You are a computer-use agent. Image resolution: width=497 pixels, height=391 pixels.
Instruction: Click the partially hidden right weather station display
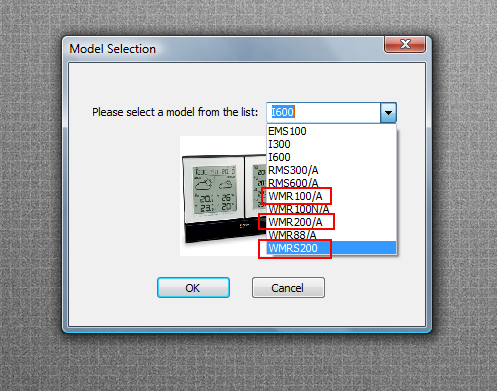coord(256,187)
